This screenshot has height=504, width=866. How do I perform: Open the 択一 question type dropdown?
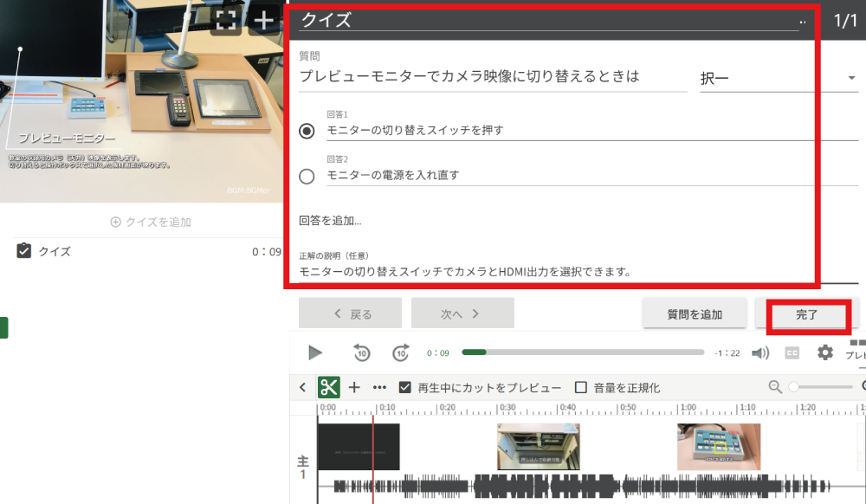777,79
